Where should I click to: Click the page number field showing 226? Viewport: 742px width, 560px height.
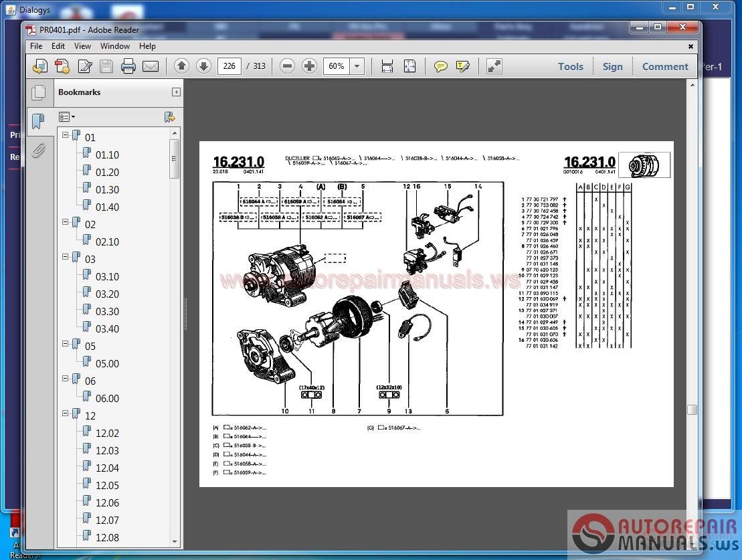tap(229, 66)
